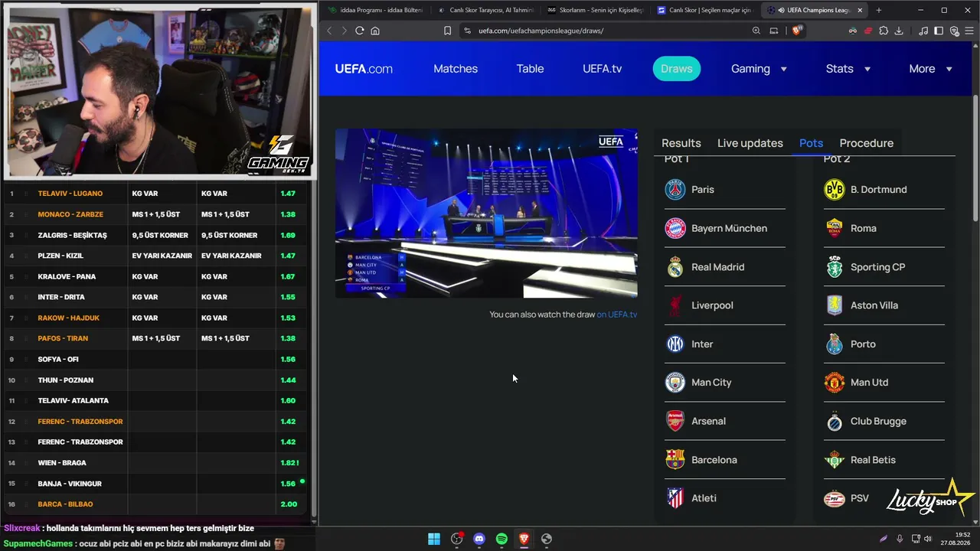The height and width of the screenshot is (551, 980).
Task: Open the zoom magnifier icon in address bar
Action: pyautogui.click(x=756, y=31)
